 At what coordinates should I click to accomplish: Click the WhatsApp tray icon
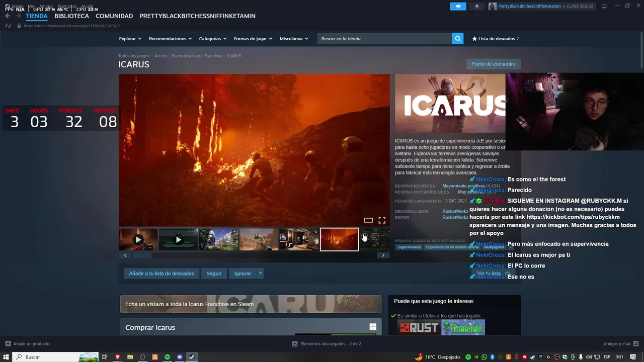(x=484, y=357)
